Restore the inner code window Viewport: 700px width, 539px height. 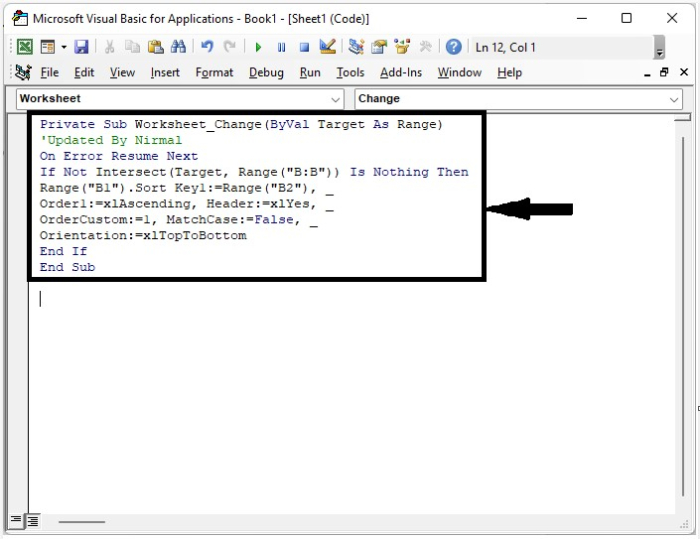pos(664,72)
